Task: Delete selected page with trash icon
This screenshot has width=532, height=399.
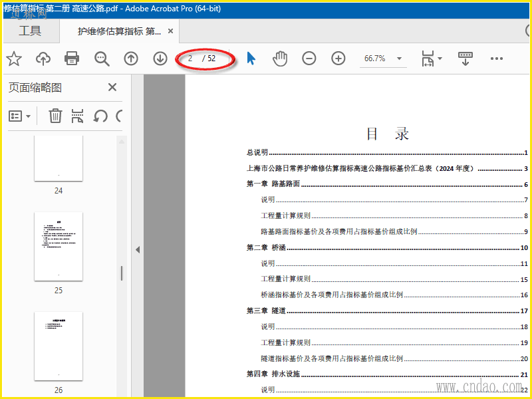Action: [56, 116]
